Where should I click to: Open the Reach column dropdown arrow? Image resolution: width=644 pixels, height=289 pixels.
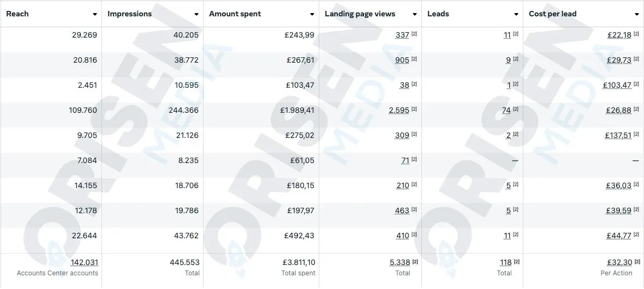[x=95, y=14]
